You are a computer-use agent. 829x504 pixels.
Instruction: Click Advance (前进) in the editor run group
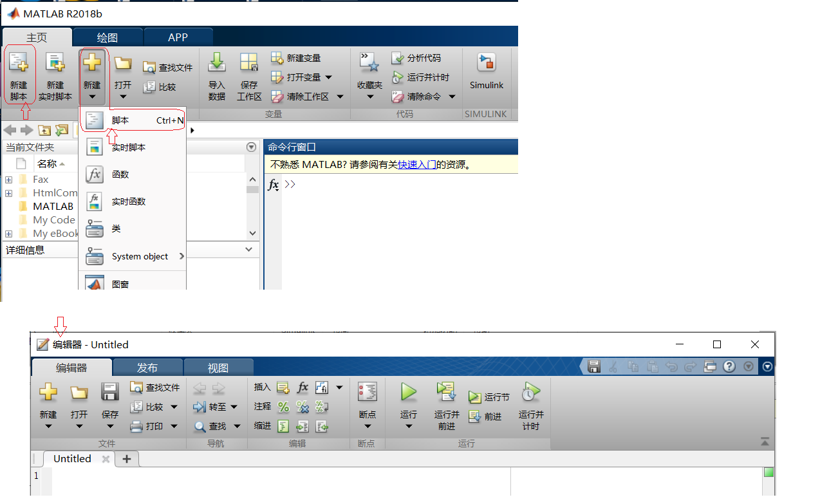pos(485,416)
